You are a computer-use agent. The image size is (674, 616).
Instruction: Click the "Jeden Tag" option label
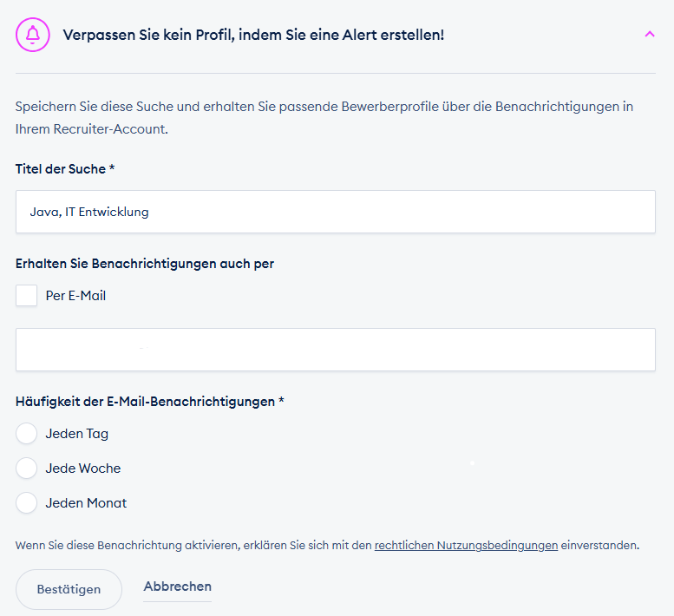(77, 434)
